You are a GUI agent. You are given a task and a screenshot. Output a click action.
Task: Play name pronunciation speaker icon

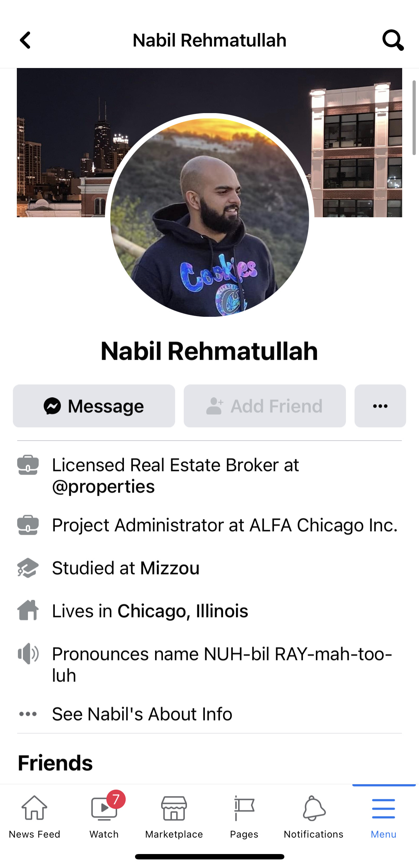click(28, 654)
